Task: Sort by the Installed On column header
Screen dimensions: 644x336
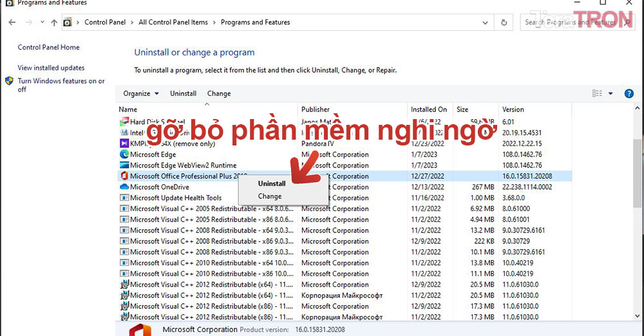Action: [x=430, y=109]
